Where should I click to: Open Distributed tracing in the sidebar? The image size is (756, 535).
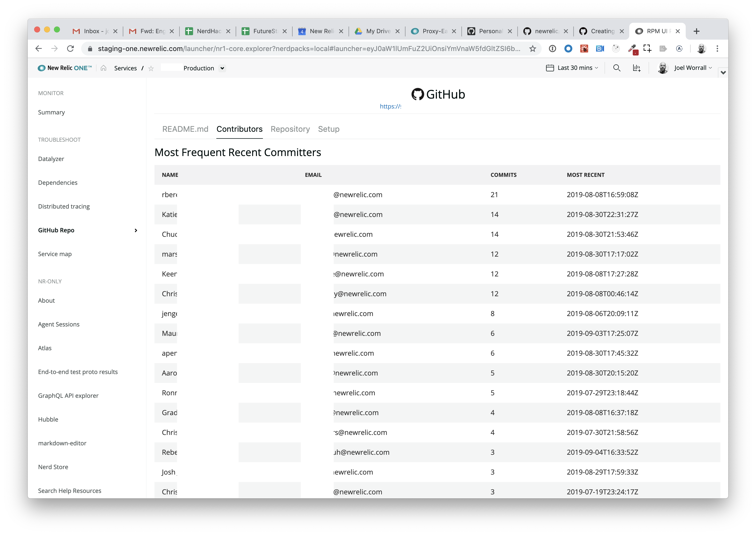pyautogui.click(x=64, y=207)
